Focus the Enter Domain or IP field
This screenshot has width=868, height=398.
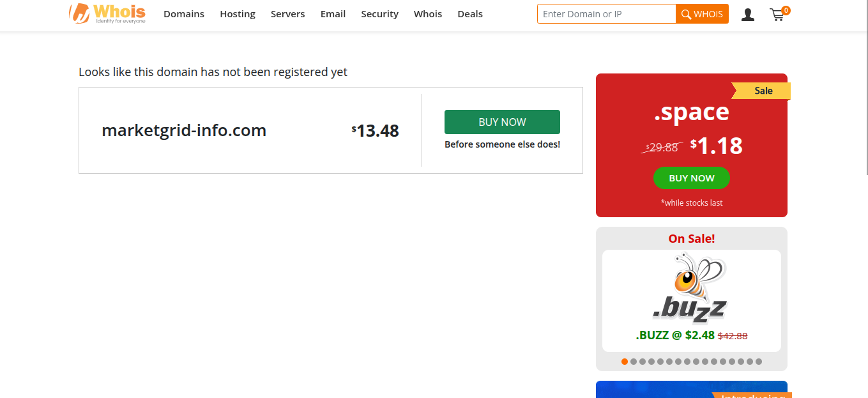pyautogui.click(x=606, y=14)
